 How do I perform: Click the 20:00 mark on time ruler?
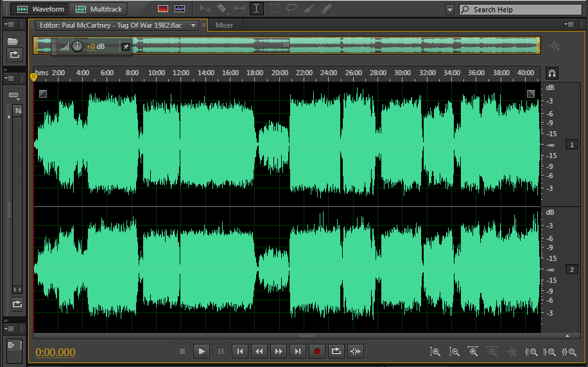click(x=279, y=73)
